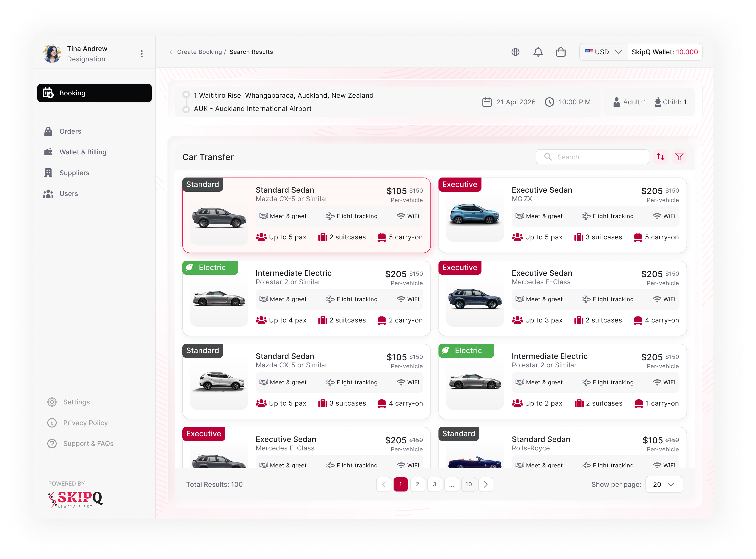756x559 pixels.
Task: Go to results page 2
Action: (x=417, y=484)
